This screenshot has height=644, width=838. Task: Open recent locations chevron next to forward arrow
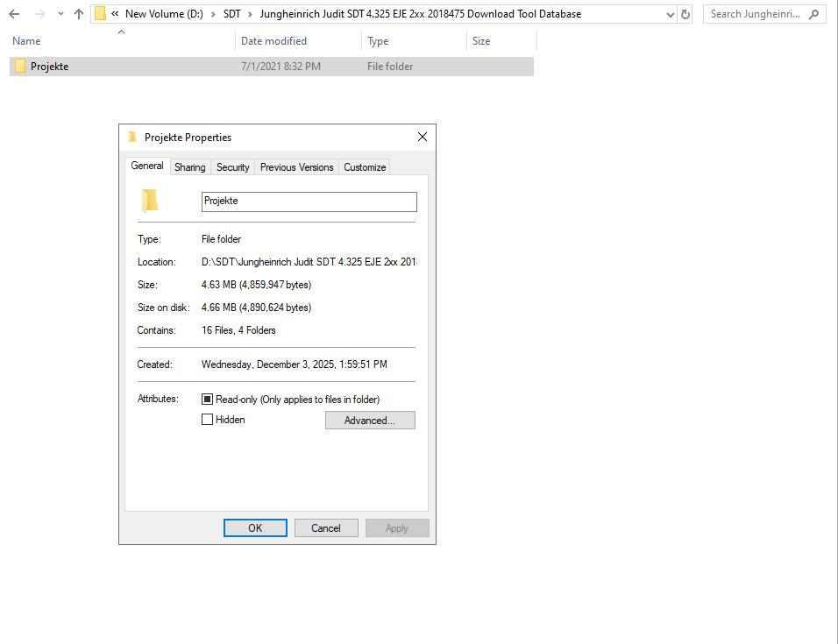point(60,14)
